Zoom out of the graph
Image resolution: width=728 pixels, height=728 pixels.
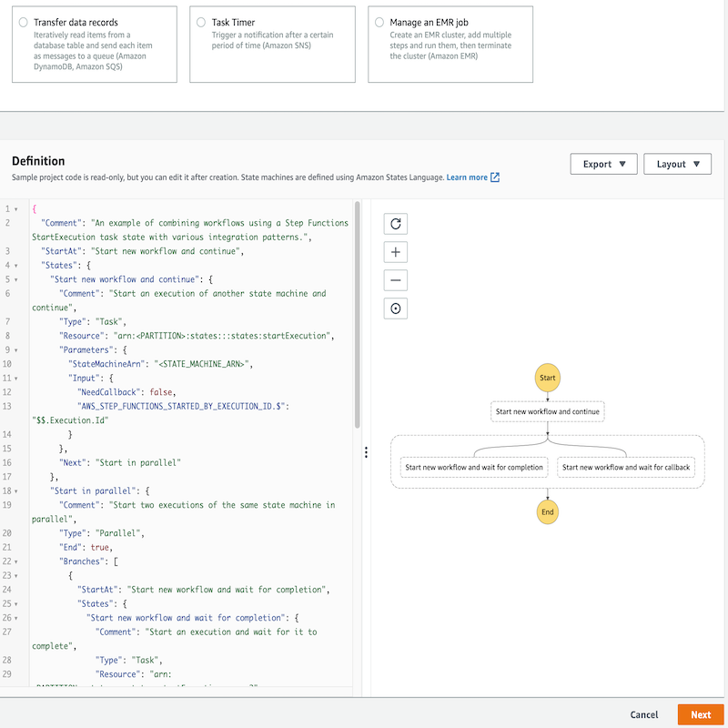(396, 280)
